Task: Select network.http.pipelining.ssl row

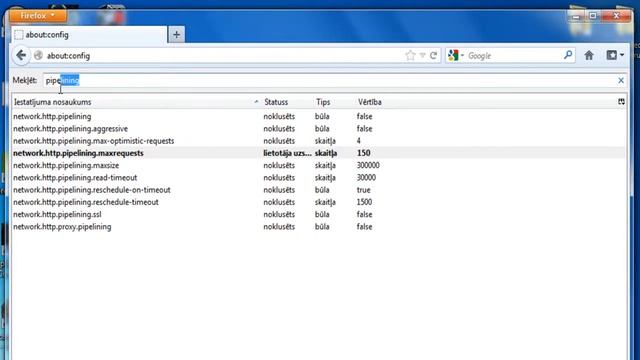Action: tap(319, 214)
